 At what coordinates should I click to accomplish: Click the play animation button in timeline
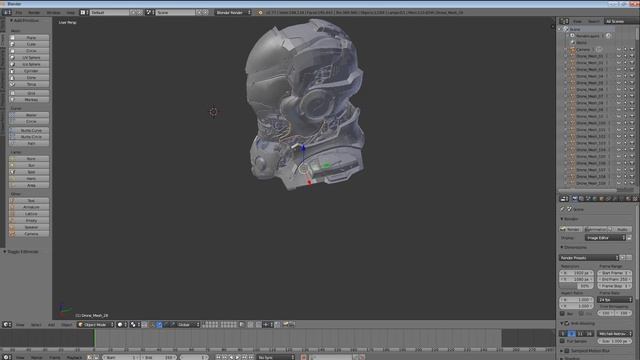pos(238,357)
